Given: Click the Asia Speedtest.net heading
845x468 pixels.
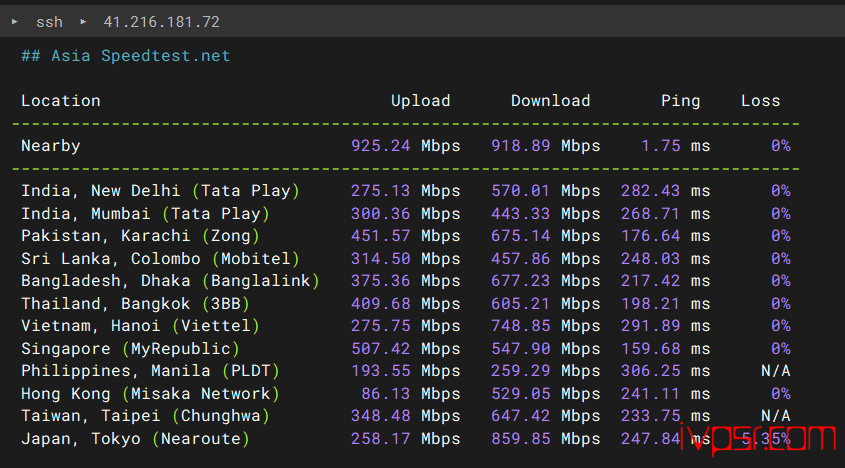Looking at the screenshot, I should click(125, 56).
